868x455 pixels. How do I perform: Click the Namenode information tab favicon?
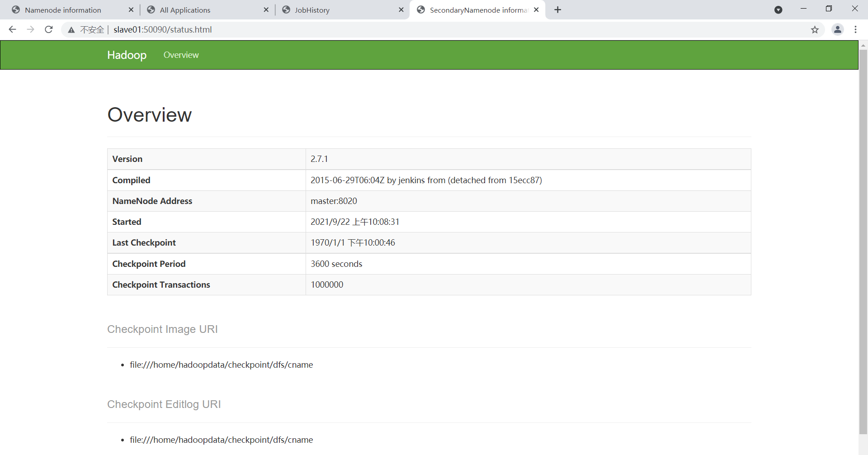[16, 9]
